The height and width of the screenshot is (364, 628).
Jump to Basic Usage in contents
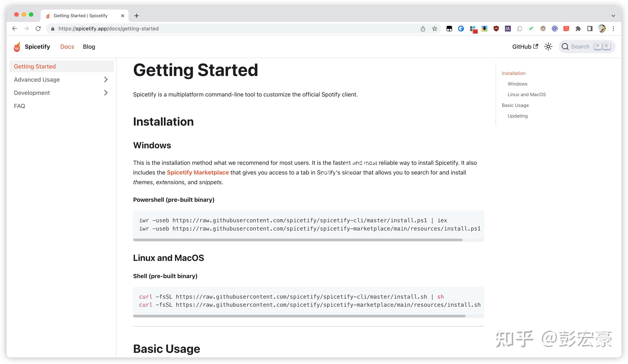pos(515,105)
